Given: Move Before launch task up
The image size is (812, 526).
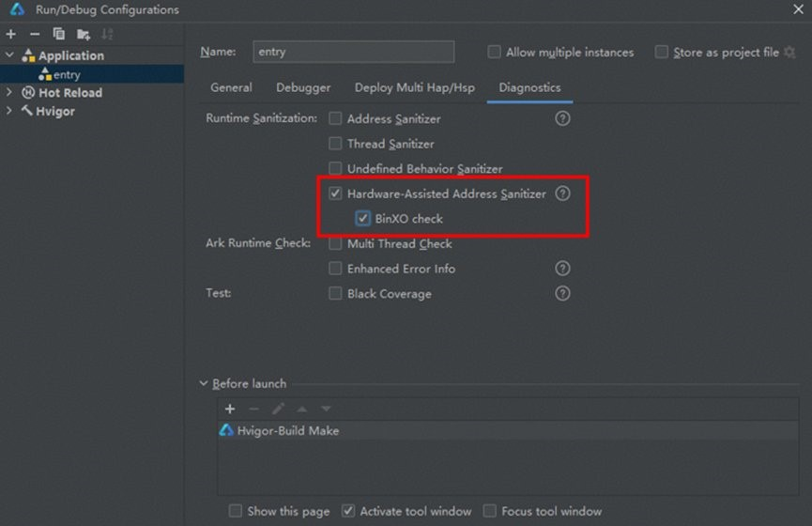Looking at the screenshot, I should [302, 409].
